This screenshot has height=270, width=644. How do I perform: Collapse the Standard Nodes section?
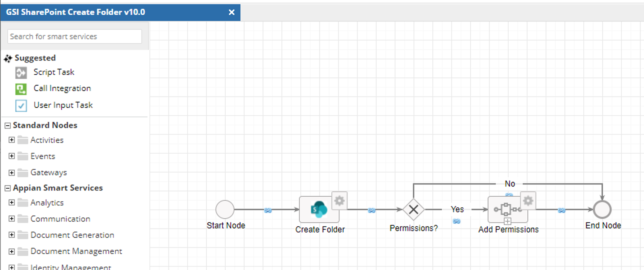coord(8,125)
